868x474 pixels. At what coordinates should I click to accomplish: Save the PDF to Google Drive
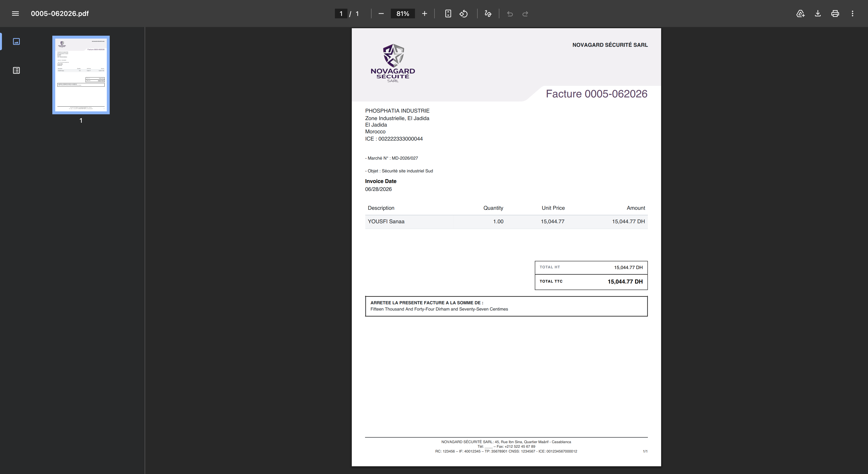[800, 14]
